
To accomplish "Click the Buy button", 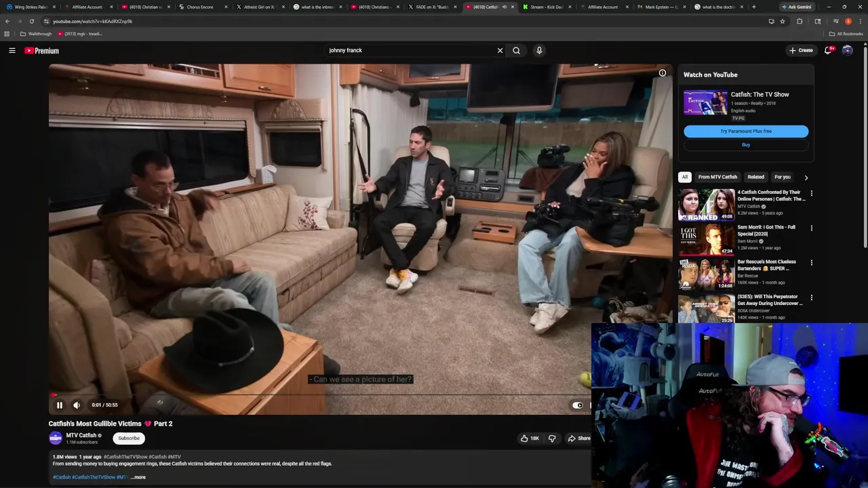I will [x=746, y=145].
